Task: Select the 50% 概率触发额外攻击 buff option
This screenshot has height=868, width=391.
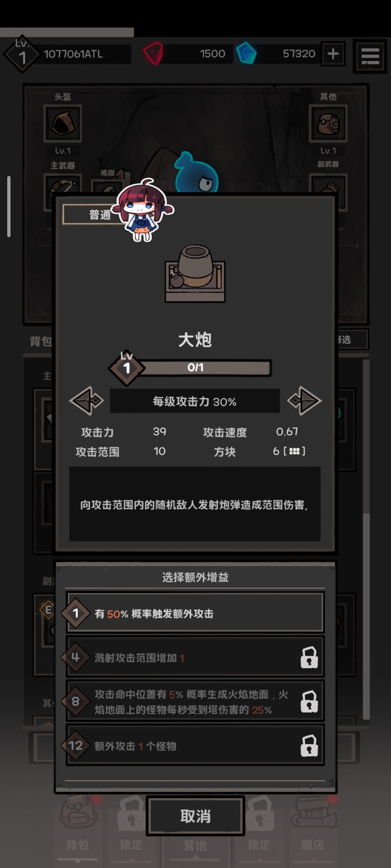Action: [x=195, y=613]
